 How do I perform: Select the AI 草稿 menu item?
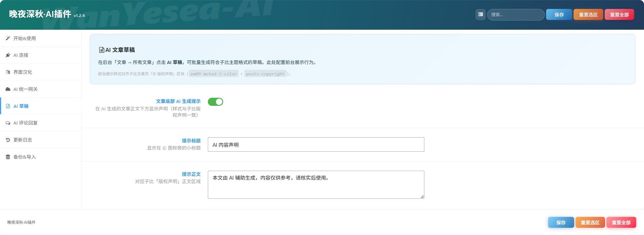point(41,106)
